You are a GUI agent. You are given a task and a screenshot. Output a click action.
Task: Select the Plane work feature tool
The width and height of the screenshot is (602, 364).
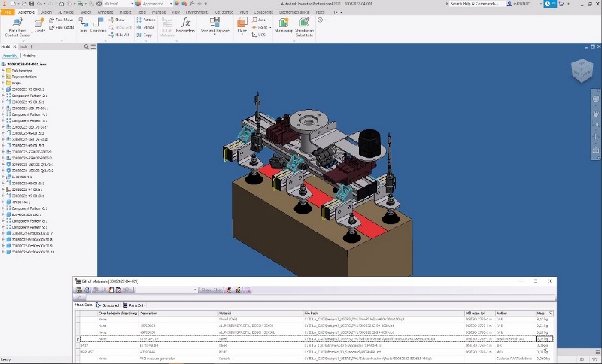pos(242,23)
